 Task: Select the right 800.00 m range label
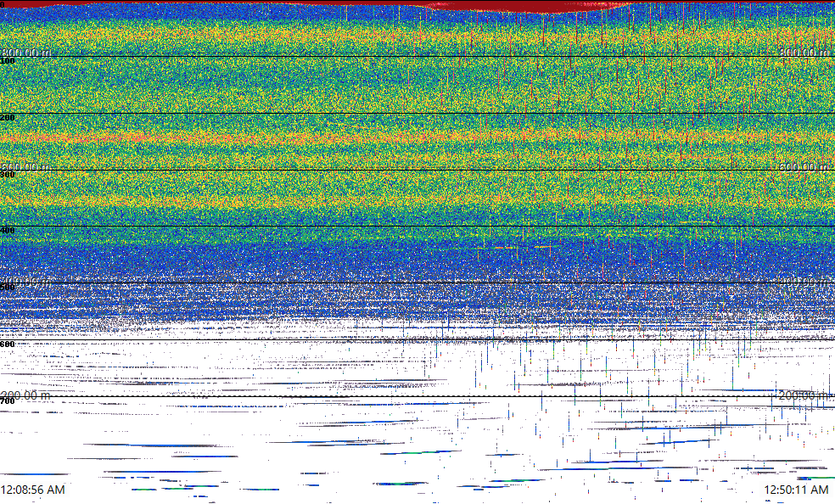804,52
